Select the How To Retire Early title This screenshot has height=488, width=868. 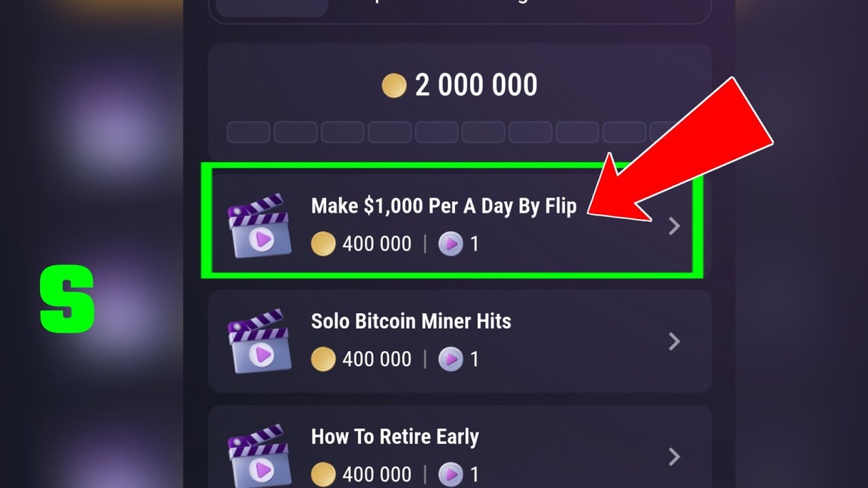click(395, 436)
